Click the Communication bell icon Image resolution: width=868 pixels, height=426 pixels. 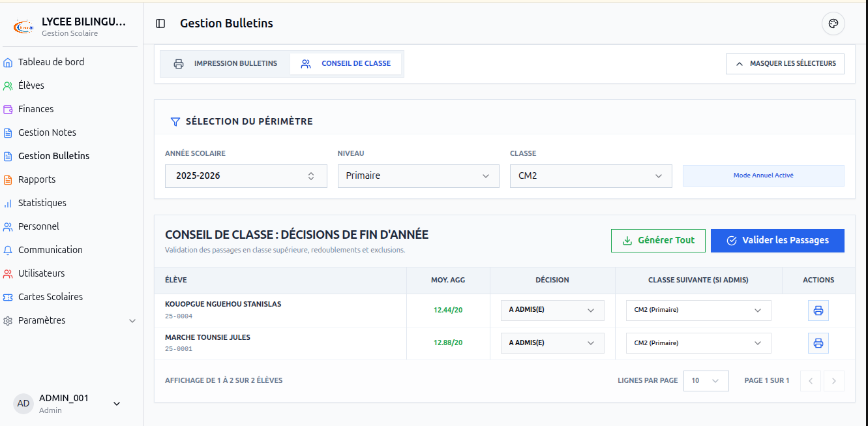tap(8, 251)
